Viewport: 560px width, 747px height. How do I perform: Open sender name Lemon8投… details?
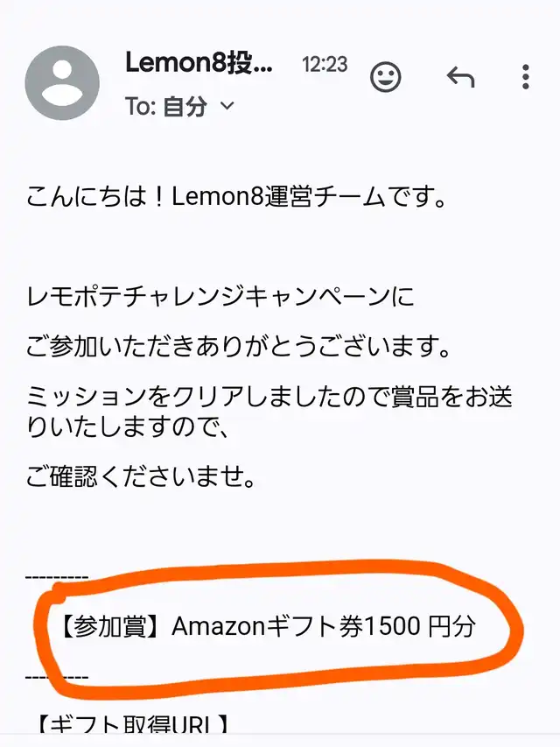[x=199, y=62]
